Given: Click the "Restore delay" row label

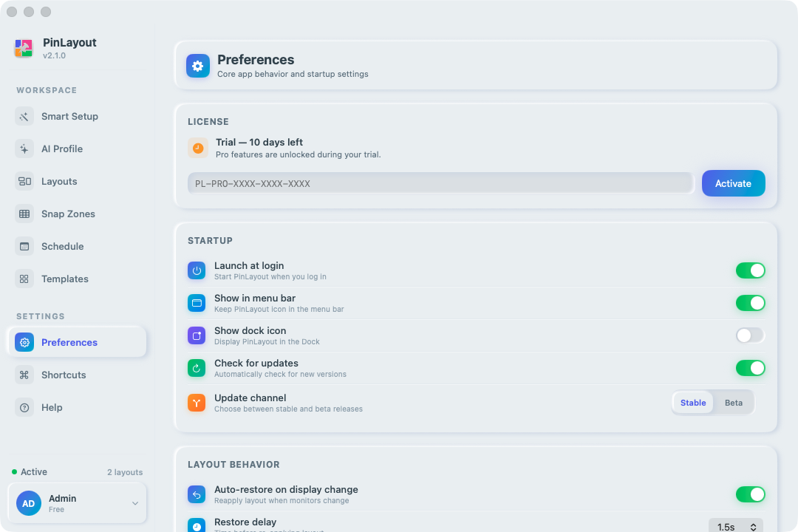Looking at the screenshot, I should (x=245, y=522).
